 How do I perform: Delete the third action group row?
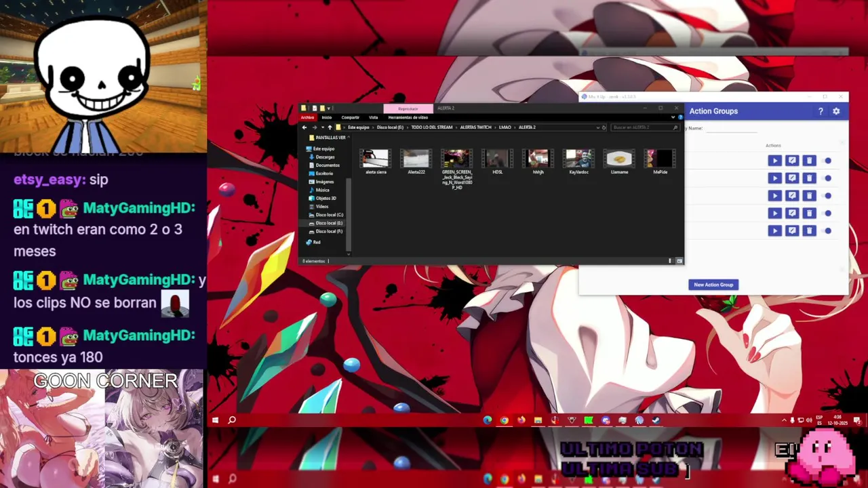(809, 196)
